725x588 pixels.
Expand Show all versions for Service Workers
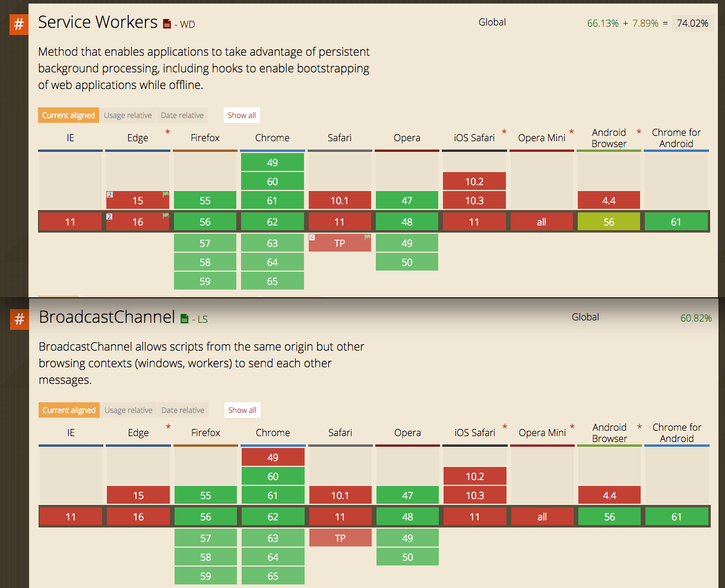point(242,115)
